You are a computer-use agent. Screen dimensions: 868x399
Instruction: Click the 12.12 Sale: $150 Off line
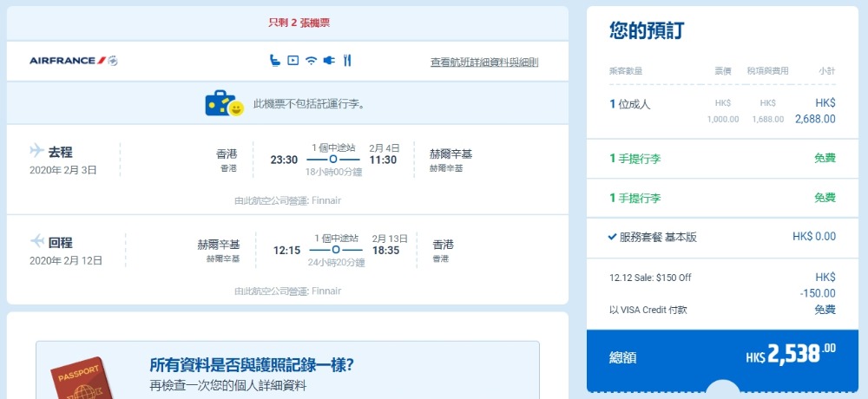[x=650, y=278]
